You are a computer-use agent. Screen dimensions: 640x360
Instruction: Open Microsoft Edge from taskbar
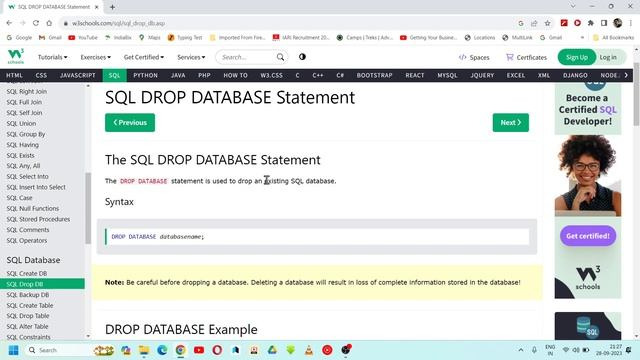162,350
